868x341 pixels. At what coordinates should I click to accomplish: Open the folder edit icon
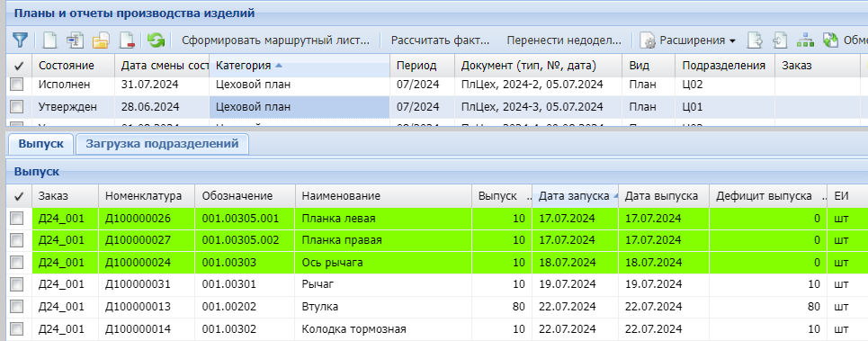point(101,40)
